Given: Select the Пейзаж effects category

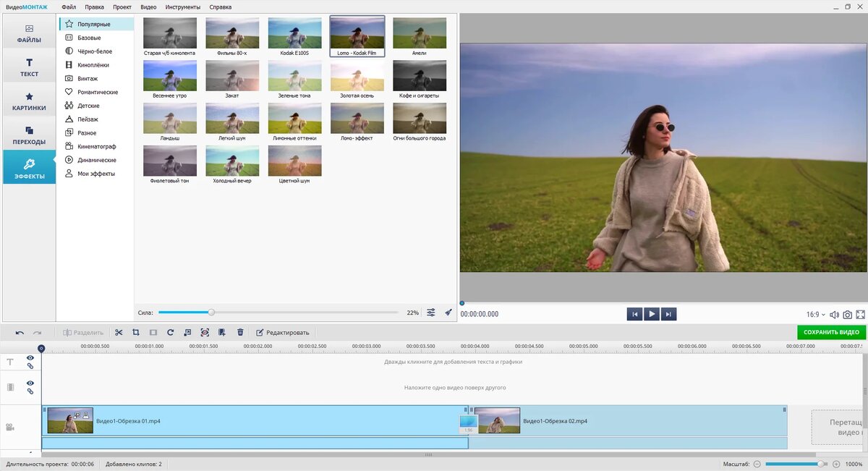Looking at the screenshot, I should tap(96, 119).
